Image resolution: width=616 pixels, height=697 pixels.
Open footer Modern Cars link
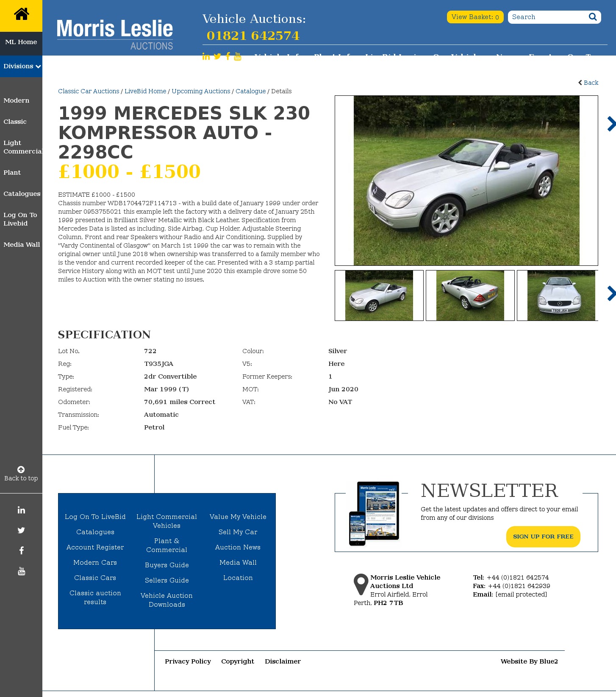[95, 563]
